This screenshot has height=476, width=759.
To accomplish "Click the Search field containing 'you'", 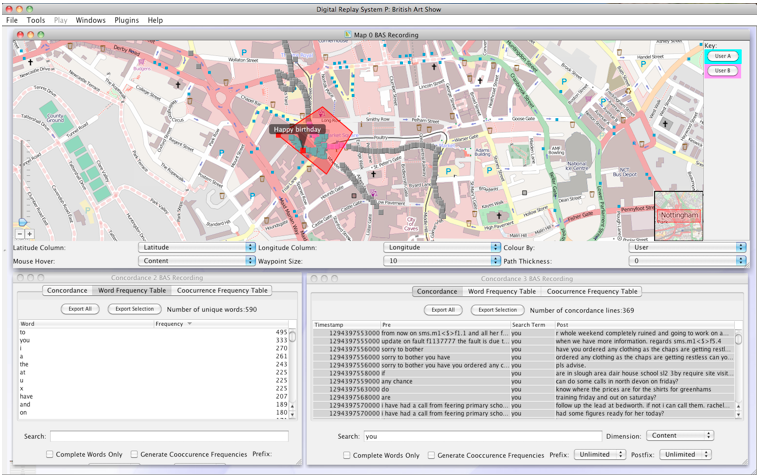I will (x=482, y=436).
